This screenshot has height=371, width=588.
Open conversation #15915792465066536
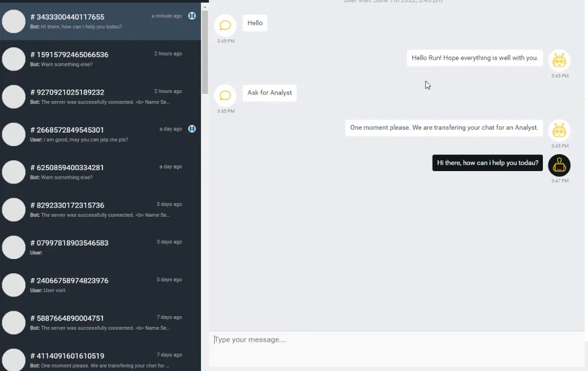[x=101, y=59]
